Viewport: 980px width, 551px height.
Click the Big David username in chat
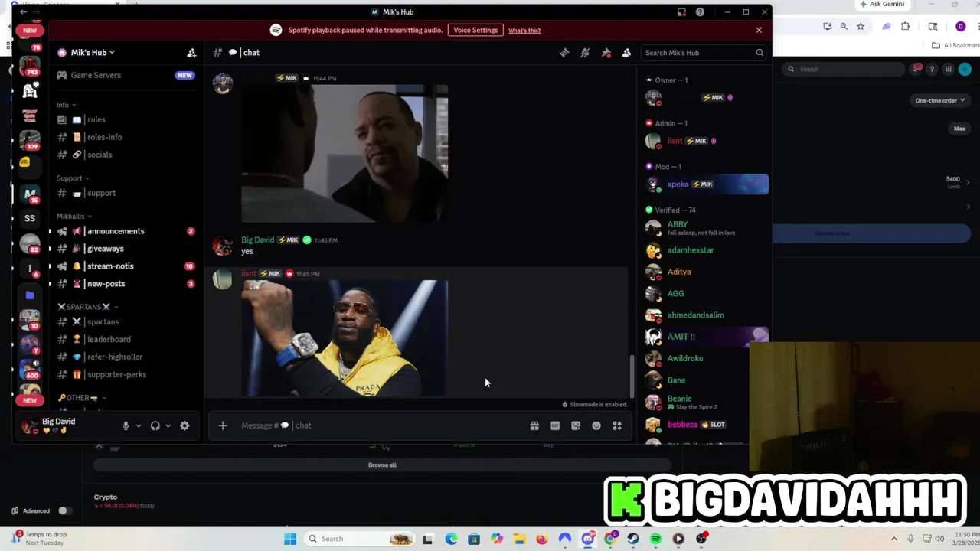tap(257, 240)
